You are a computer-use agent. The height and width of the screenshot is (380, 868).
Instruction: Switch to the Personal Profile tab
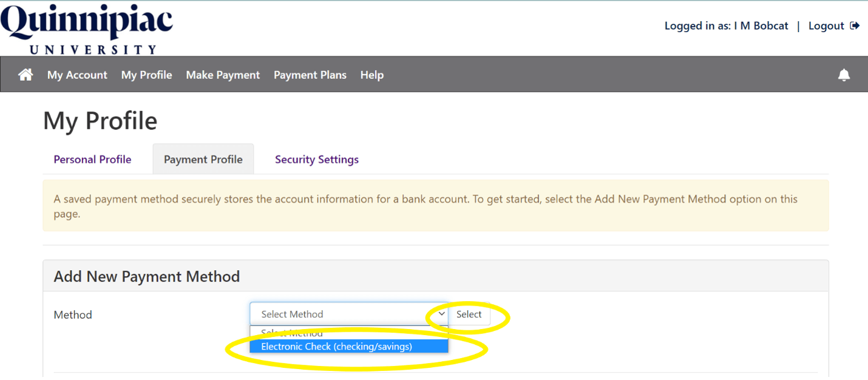(92, 159)
